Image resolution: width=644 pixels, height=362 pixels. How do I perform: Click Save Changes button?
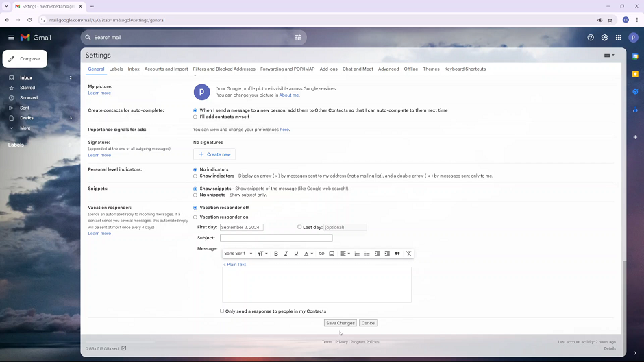[340, 323]
